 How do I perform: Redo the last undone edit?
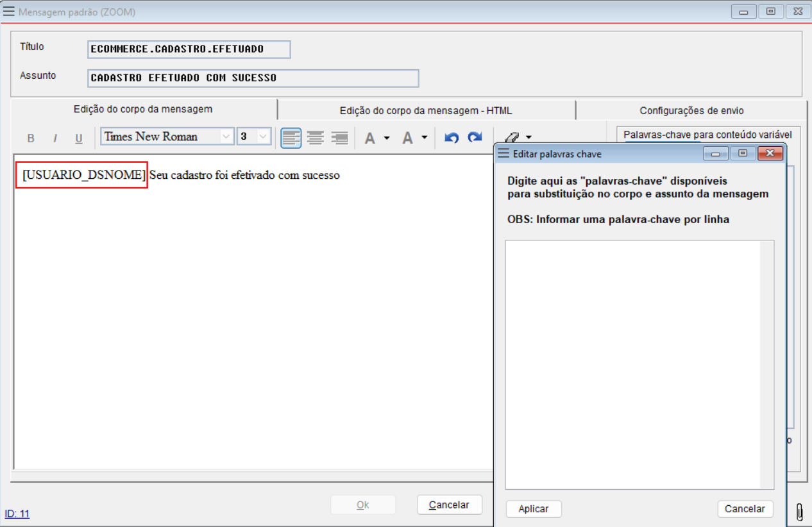pyautogui.click(x=475, y=137)
